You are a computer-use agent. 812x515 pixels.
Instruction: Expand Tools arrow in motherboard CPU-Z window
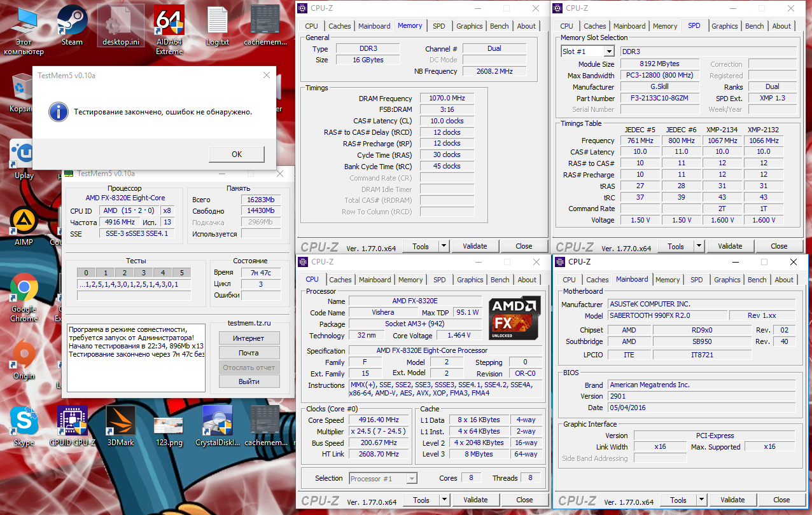tap(701, 500)
